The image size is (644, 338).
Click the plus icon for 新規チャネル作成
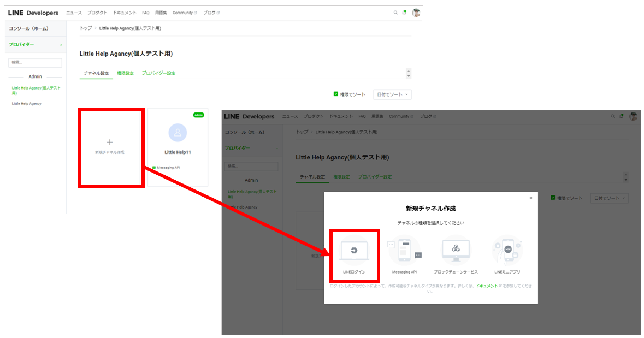coord(110,141)
